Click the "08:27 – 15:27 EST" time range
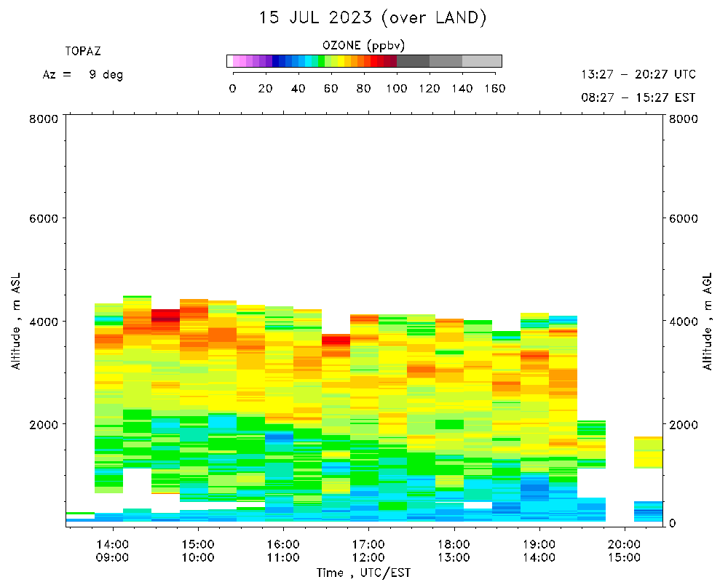Image resolution: width=728 pixels, height=582 pixels. 638,97
